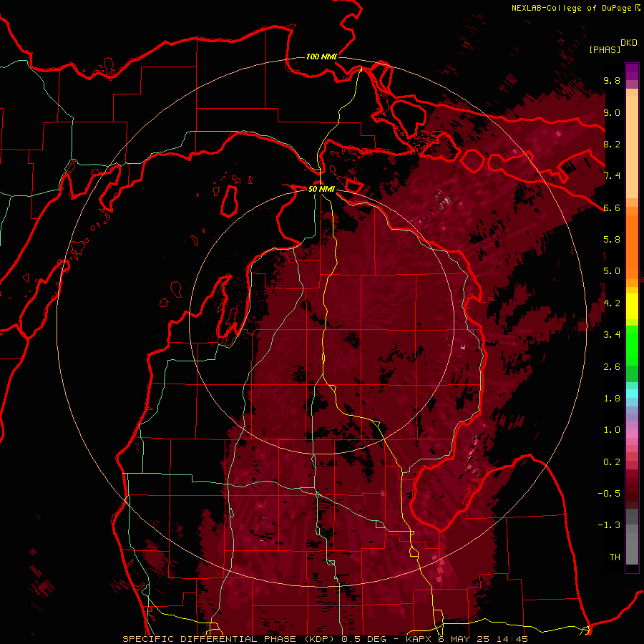
Task: Click the -1.3 value on the color scale
Action: coord(609,525)
